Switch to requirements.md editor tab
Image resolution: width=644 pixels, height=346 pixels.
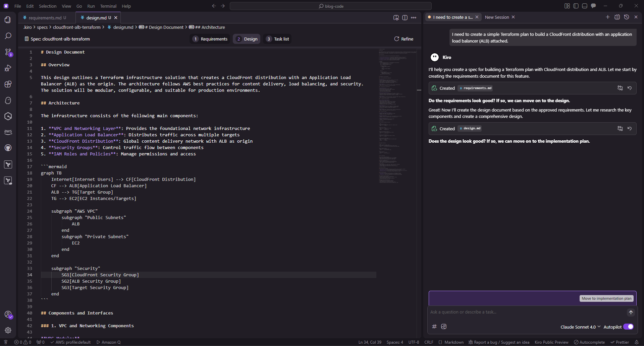coord(47,18)
